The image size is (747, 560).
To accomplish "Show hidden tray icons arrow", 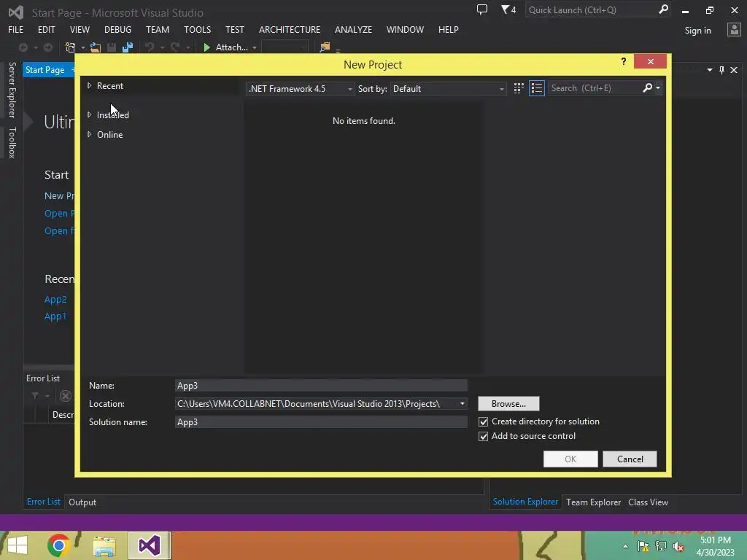I will (x=625, y=546).
